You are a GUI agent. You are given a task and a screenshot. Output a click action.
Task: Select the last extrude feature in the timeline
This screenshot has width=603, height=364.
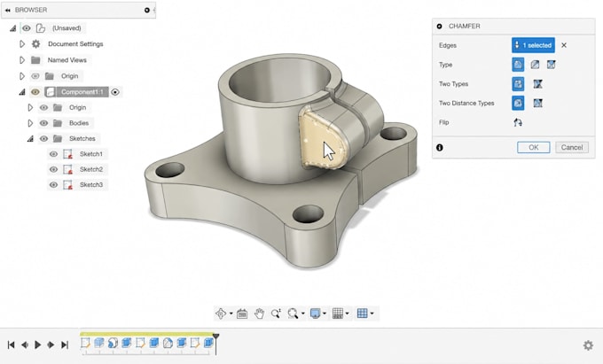pos(208,343)
